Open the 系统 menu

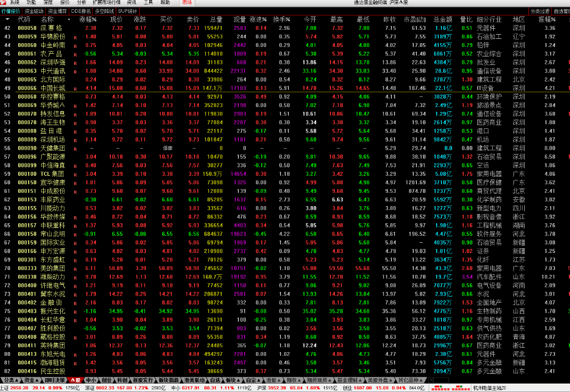14,2
